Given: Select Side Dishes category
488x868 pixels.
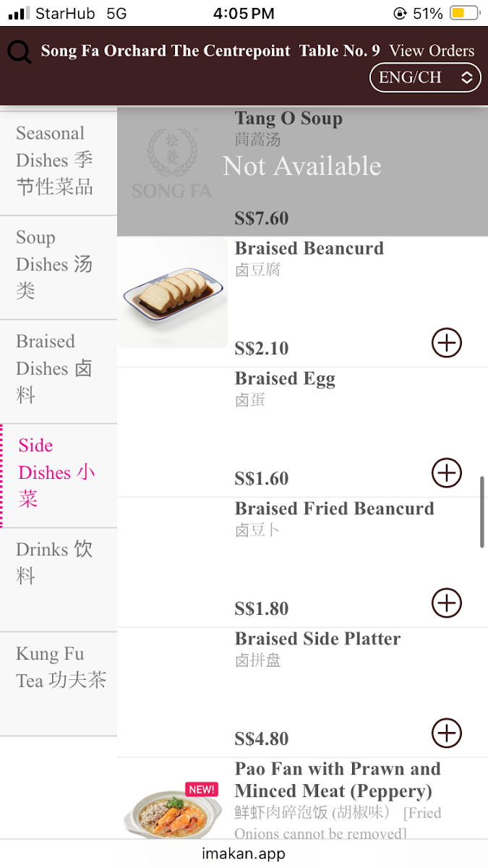Looking at the screenshot, I should 56,473.
